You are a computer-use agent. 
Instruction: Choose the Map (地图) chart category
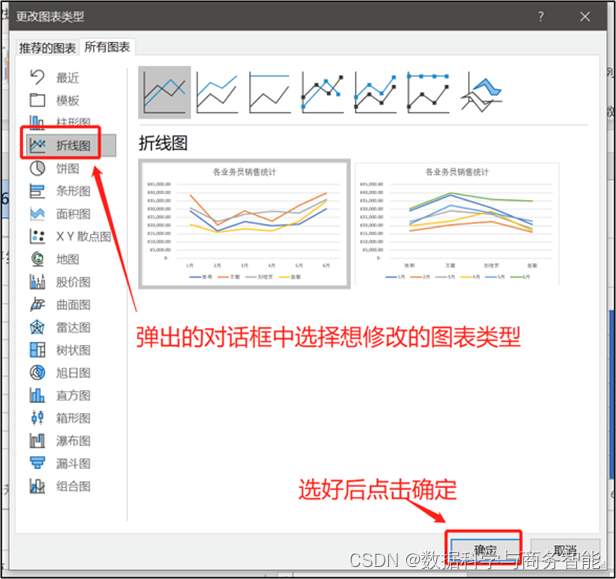(x=55, y=259)
